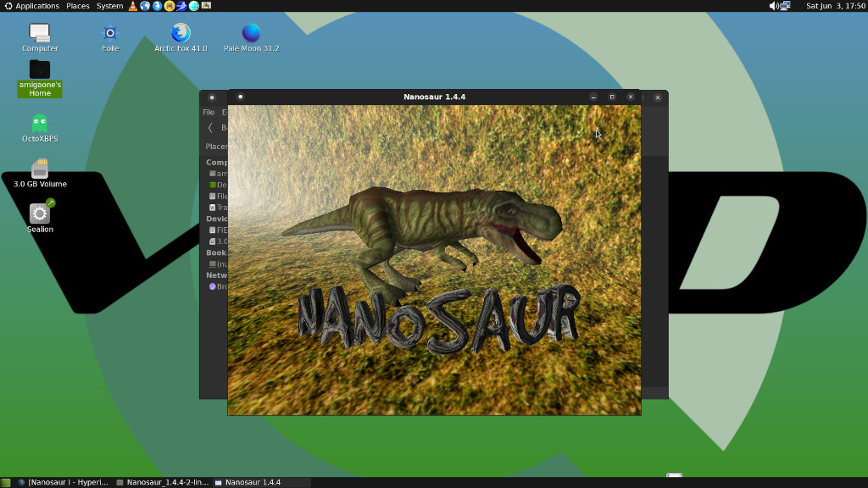
Task: Launch the Sealion desktop shortcut
Action: [x=40, y=217]
